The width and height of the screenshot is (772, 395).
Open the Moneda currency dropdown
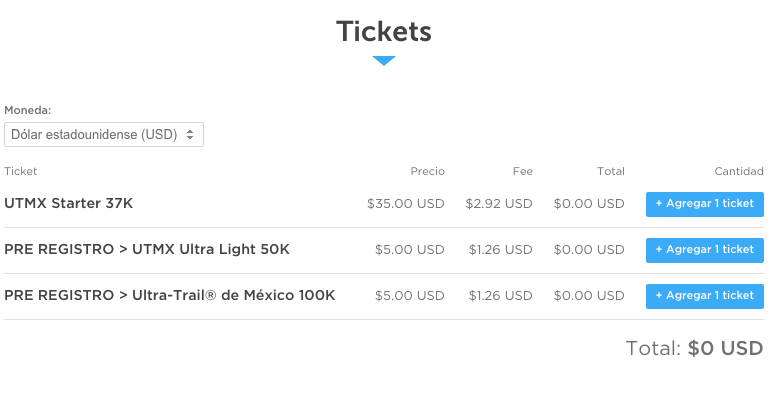tap(104, 134)
